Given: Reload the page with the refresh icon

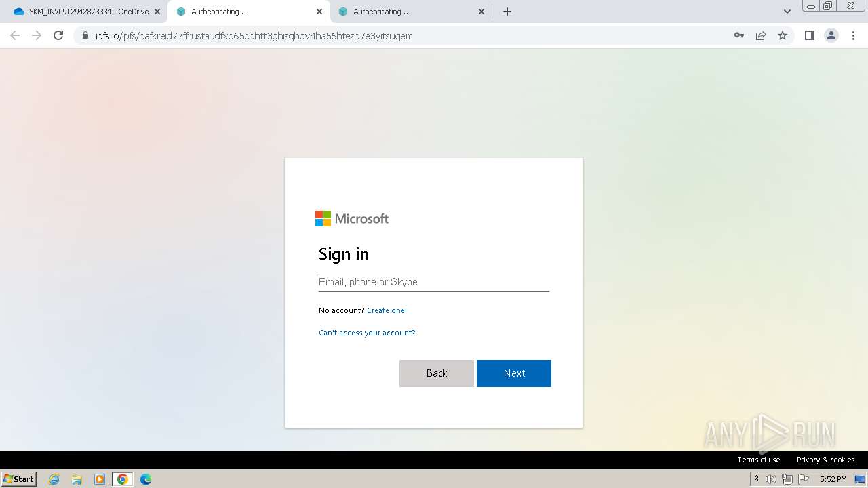Looking at the screenshot, I should [x=58, y=36].
